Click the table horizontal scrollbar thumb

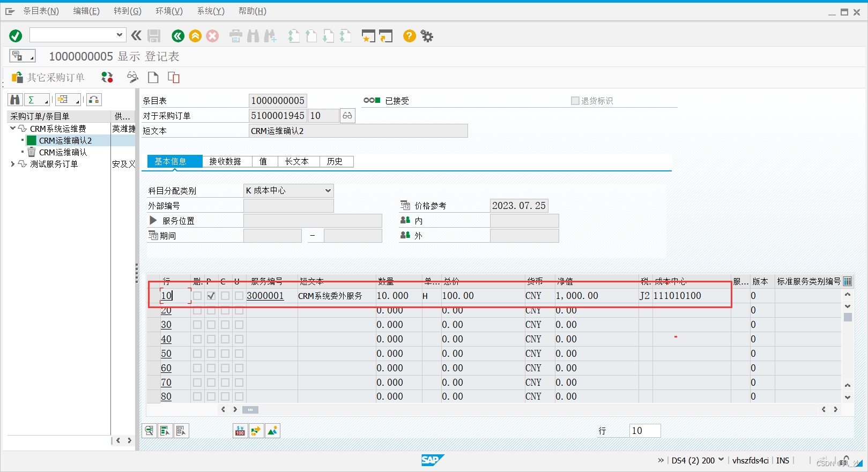[250, 410]
